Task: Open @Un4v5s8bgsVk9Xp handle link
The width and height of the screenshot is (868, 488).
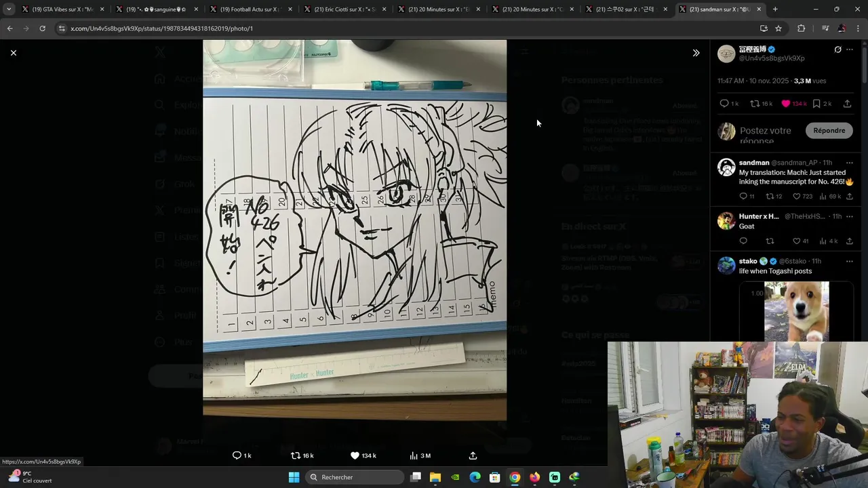Action: (772, 58)
